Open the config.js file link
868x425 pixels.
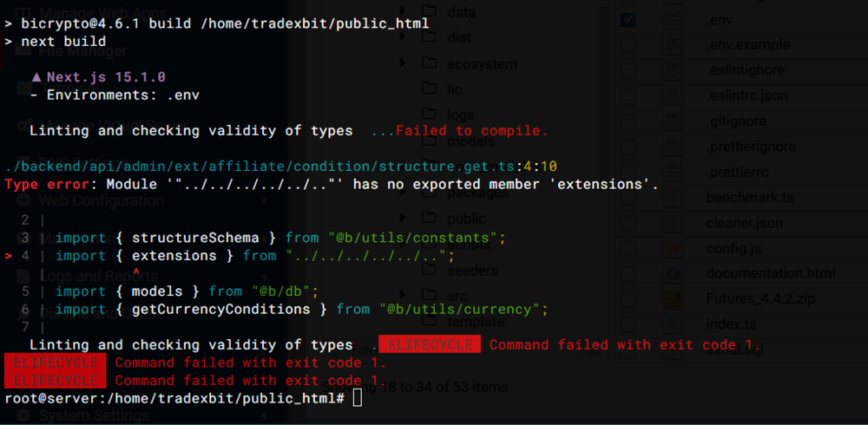[734, 248]
